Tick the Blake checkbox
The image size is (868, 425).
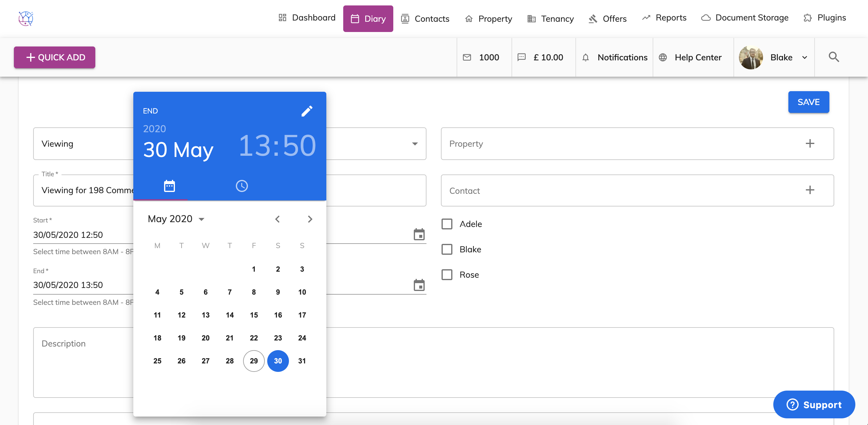[447, 249]
